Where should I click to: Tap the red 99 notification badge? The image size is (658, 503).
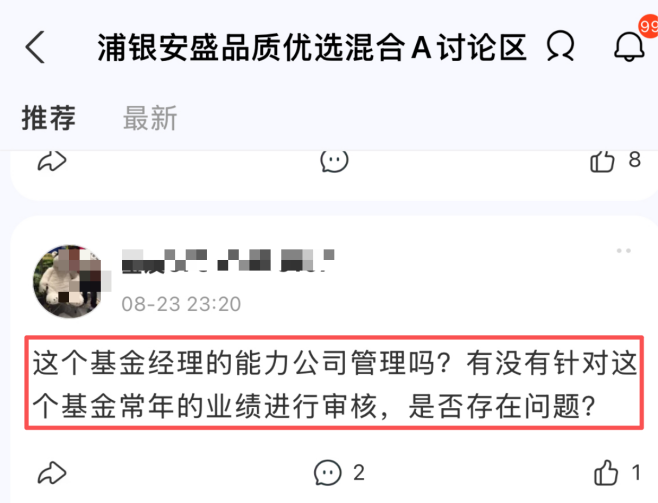(649, 26)
